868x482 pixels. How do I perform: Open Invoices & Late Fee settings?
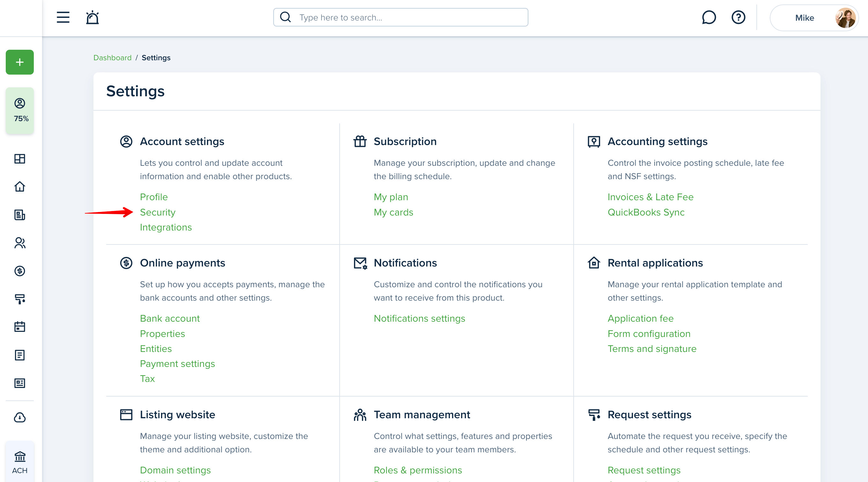point(650,197)
